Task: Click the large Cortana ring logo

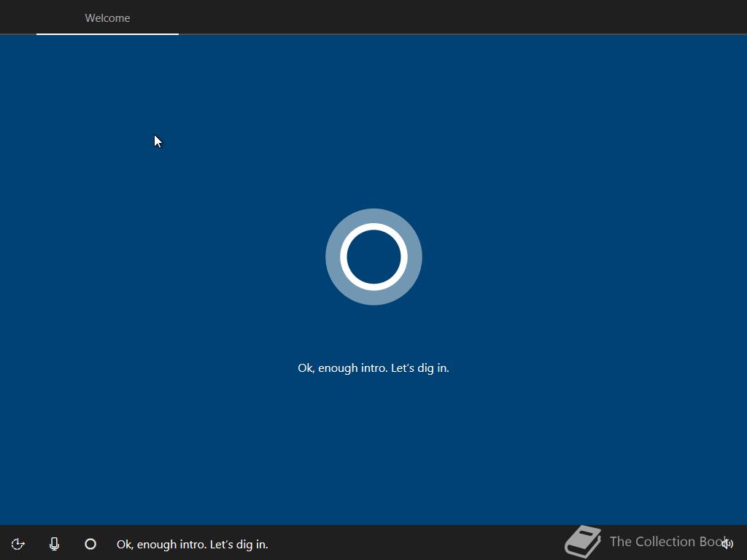Action: (373, 257)
